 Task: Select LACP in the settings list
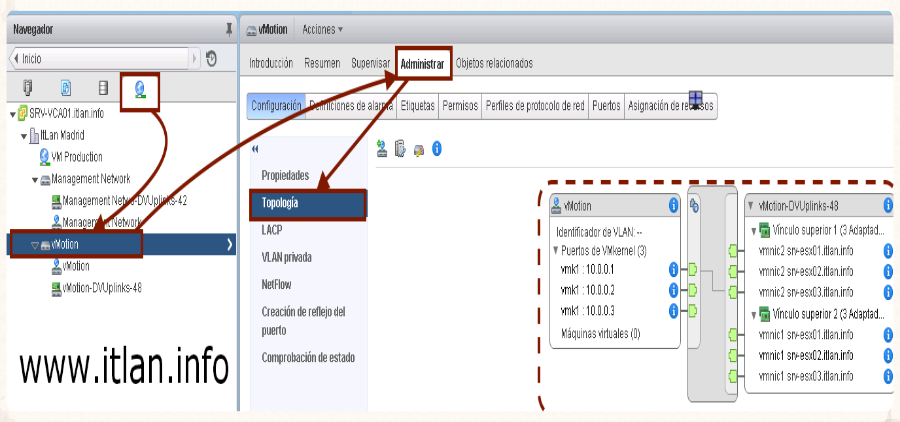[271, 230]
